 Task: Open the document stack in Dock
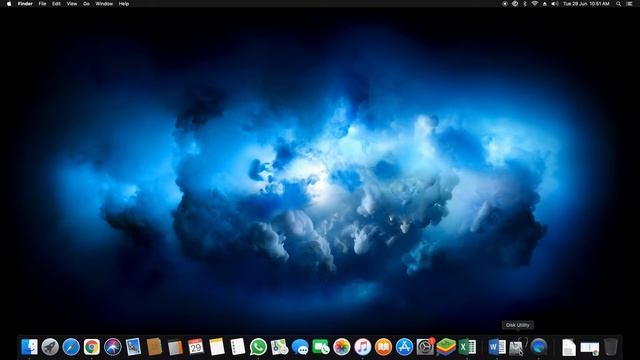pos(569,347)
